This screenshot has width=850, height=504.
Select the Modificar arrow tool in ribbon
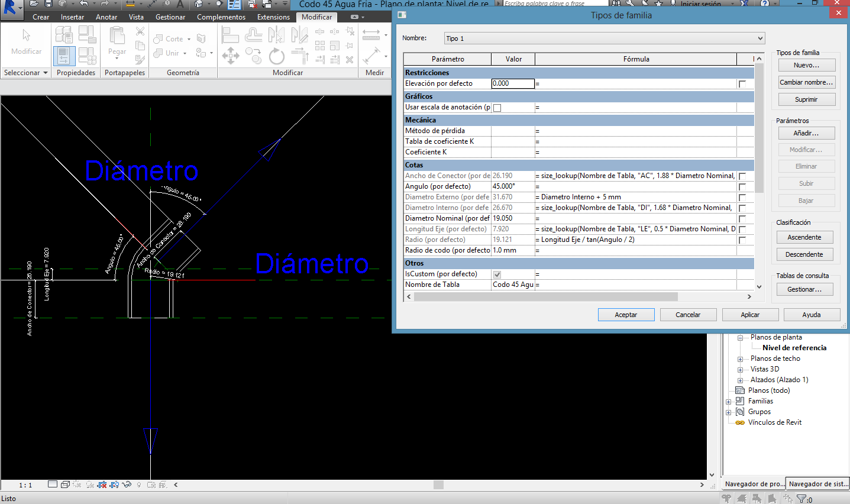click(x=26, y=35)
